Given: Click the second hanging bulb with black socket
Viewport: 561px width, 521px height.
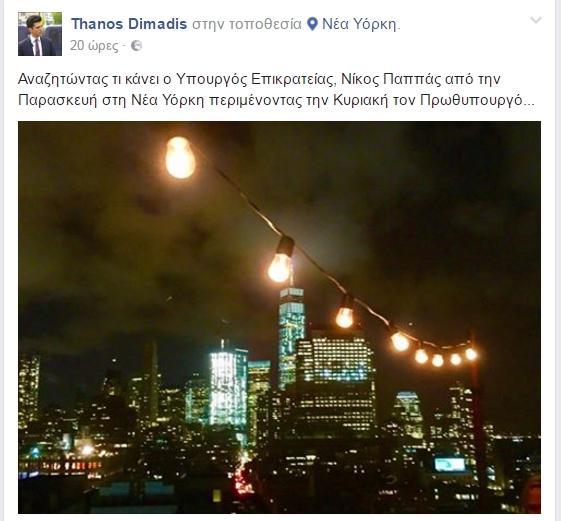Looking at the screenshot, I should click(281, 260).
